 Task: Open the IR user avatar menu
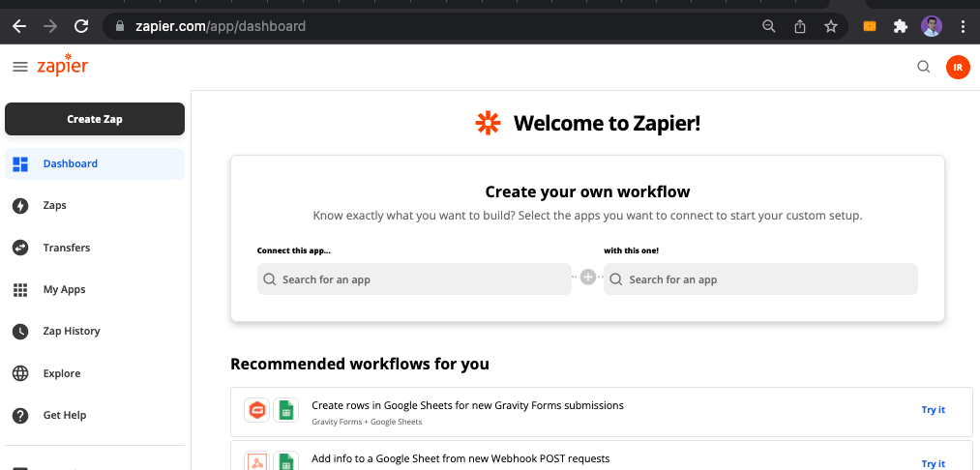[958, 67]
